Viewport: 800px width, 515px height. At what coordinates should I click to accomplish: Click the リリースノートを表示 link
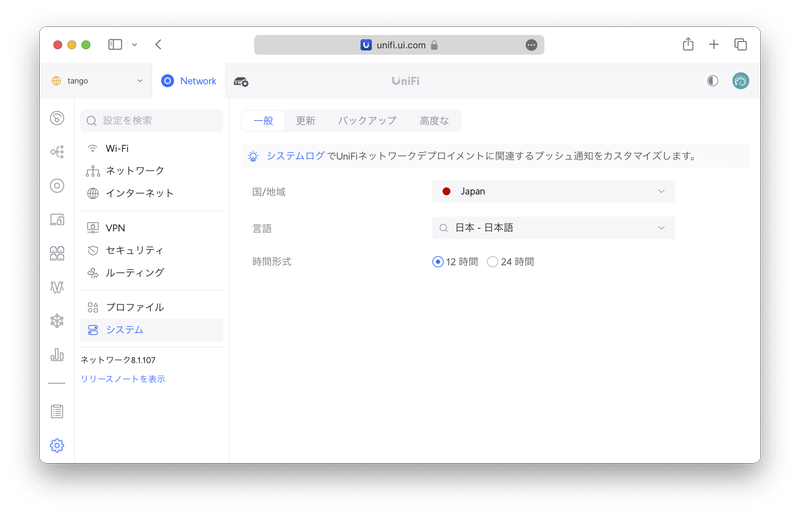[x=123, y=379]
